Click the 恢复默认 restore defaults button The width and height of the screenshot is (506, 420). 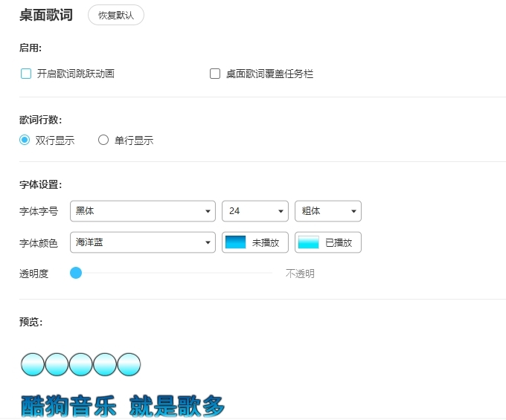click(115, 15)
